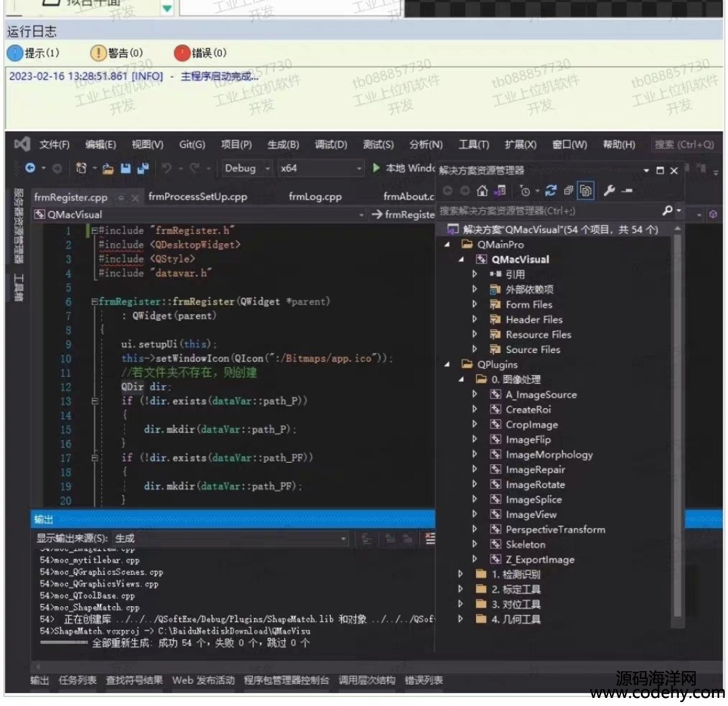Toggle the 警告(0) log filter

(x=117, y=53)
